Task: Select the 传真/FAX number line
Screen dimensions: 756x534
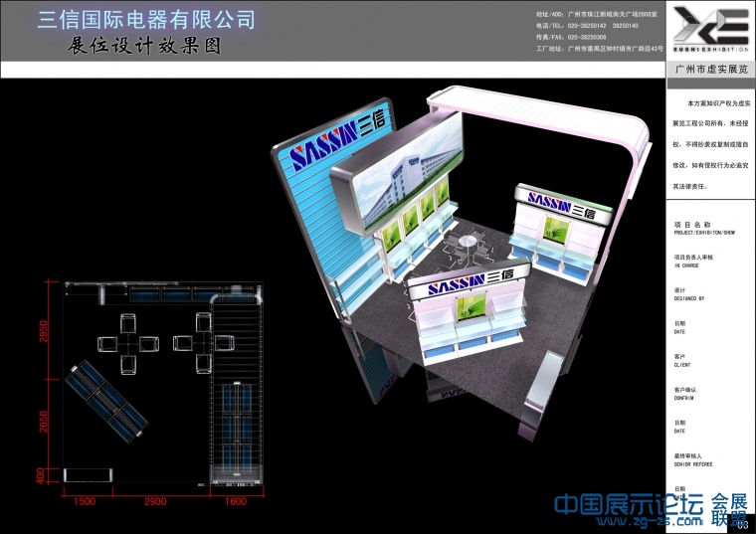Action: tap(571, 37)
